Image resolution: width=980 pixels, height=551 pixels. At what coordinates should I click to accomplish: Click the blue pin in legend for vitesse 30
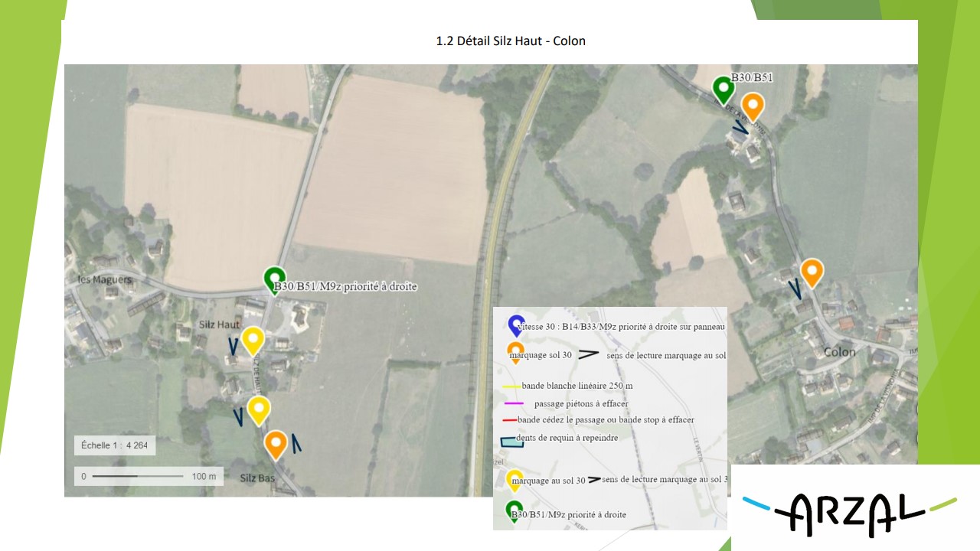coord(517,325)
